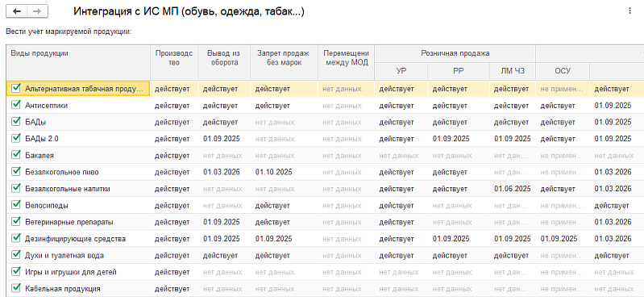Disable the Бакалея checkbox

point(16,155)
